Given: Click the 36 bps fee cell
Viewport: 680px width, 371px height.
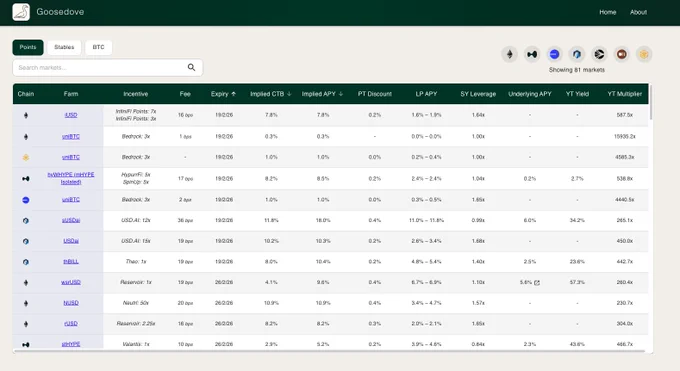Looking at the screenshot, I should pos(185,220).
